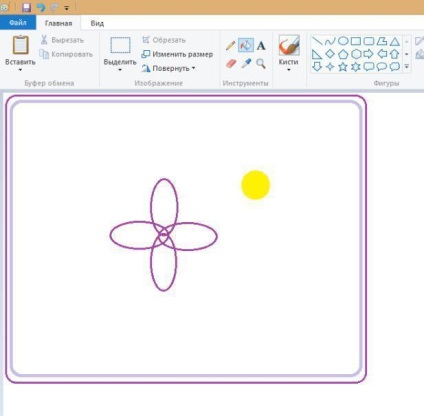
Task: Choose the oval shape in Фигуры gallery
Action: click(343, 41)
